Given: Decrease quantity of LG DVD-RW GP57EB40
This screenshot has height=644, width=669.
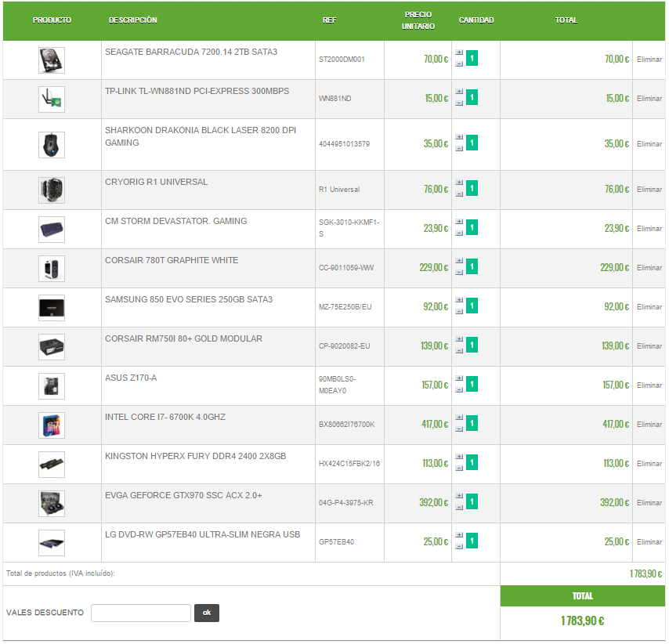Looking at the screenshot, I should pos(459,547).
